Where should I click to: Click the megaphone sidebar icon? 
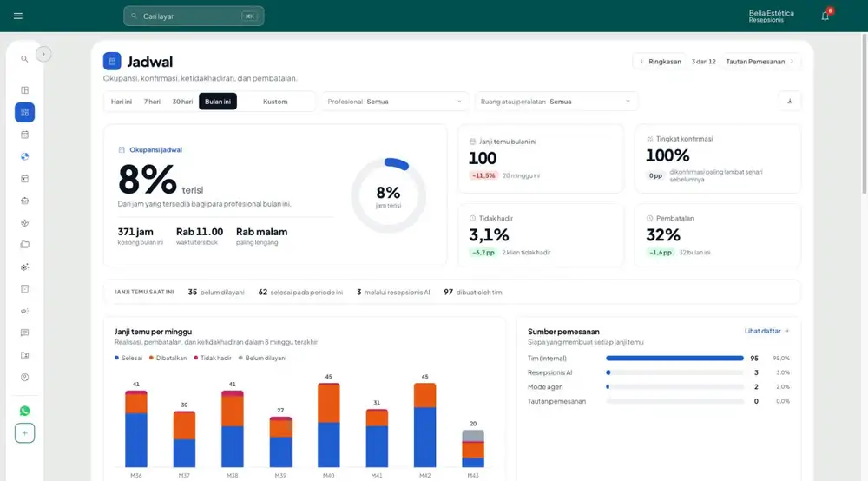click(24, 311)
